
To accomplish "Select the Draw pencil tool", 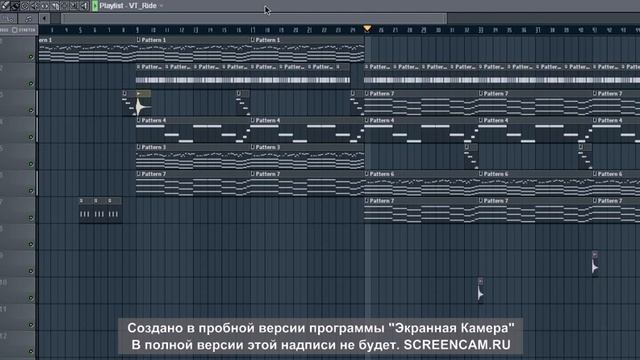I will click(x=5, y=6).
